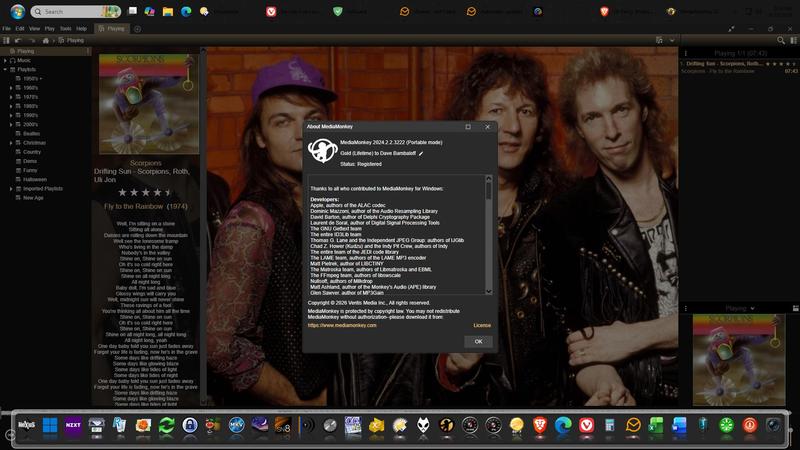Image resolution: width=800 pixels, height=450 pixels.
Task: Open the Playing dropdown in the lower right panel
Action: coord(740,308)
